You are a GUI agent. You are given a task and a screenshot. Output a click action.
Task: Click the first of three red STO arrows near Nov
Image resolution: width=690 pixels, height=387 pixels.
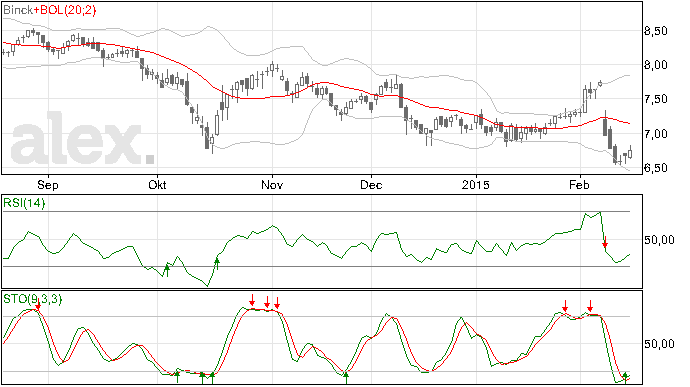pos(252,301)
